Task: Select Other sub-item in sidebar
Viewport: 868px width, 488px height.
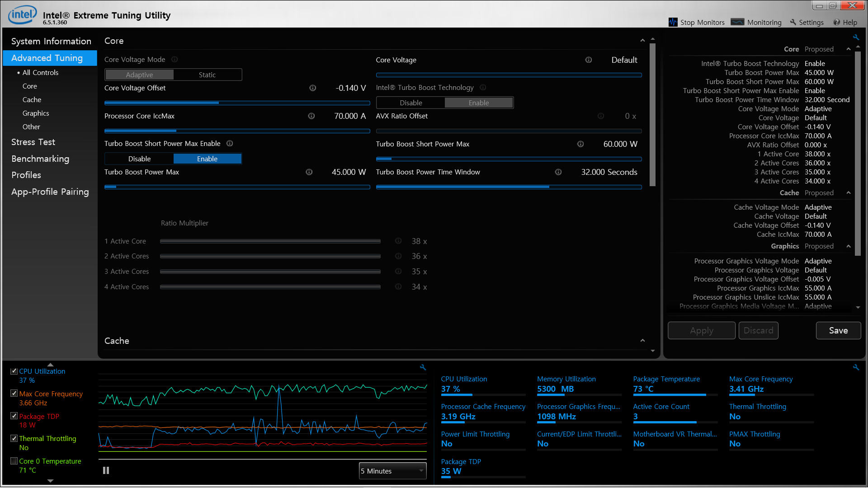Action: [31, 127]
